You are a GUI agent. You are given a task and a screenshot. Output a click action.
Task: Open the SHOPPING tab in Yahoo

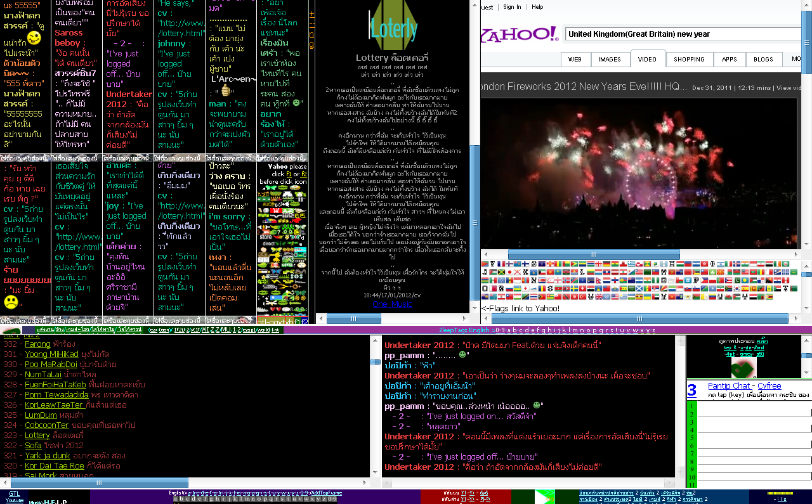point(689,59)
